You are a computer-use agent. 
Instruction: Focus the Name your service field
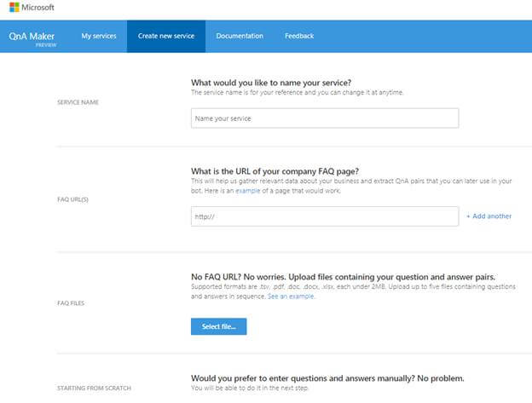point(325,118)
